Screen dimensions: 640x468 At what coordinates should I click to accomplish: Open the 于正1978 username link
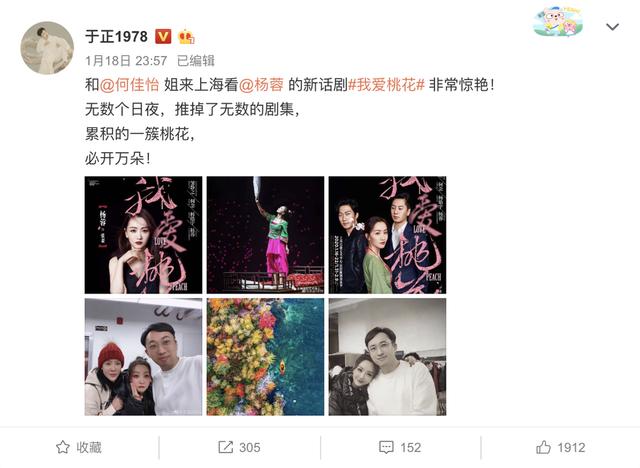[116, 37]
